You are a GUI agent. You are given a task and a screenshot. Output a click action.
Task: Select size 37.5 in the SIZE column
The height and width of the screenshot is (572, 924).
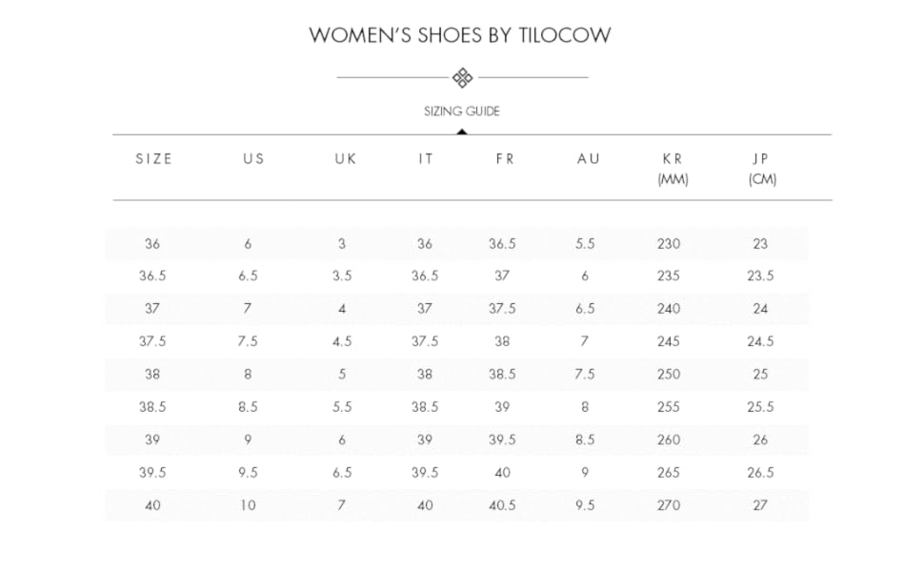pos(152,341)
